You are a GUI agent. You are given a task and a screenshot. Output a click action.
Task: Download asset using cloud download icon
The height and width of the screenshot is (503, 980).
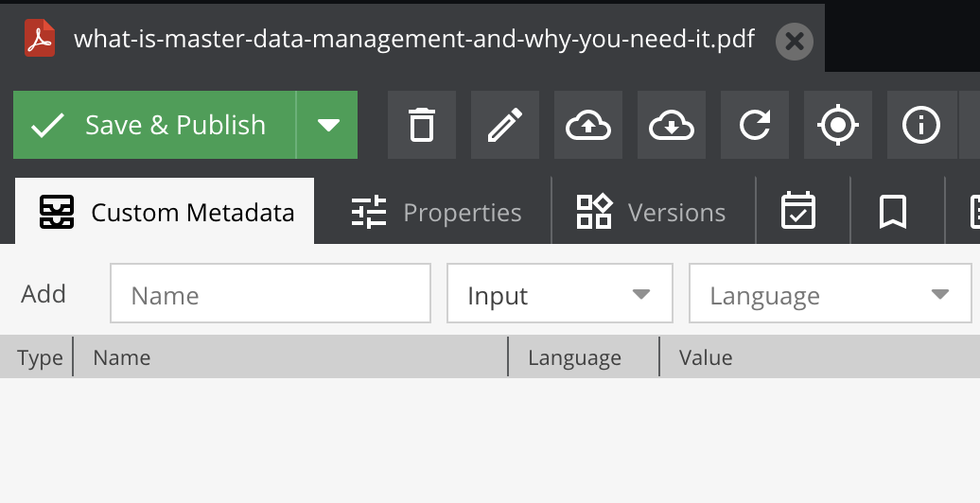[x=672, y=125]
